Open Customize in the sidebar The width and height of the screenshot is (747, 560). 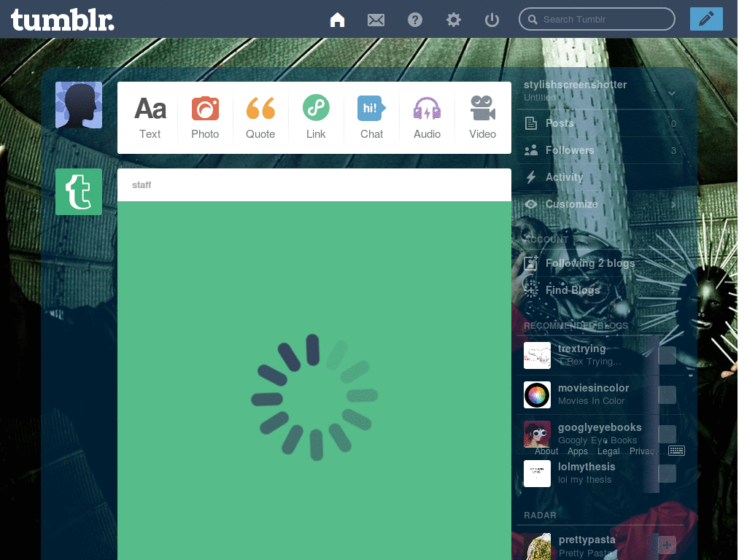tap(600, 204)
